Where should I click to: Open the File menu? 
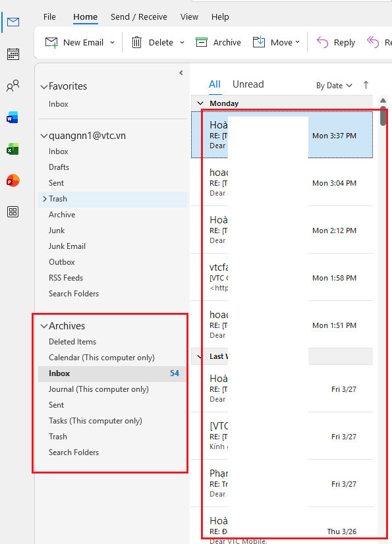pos(49,16)
